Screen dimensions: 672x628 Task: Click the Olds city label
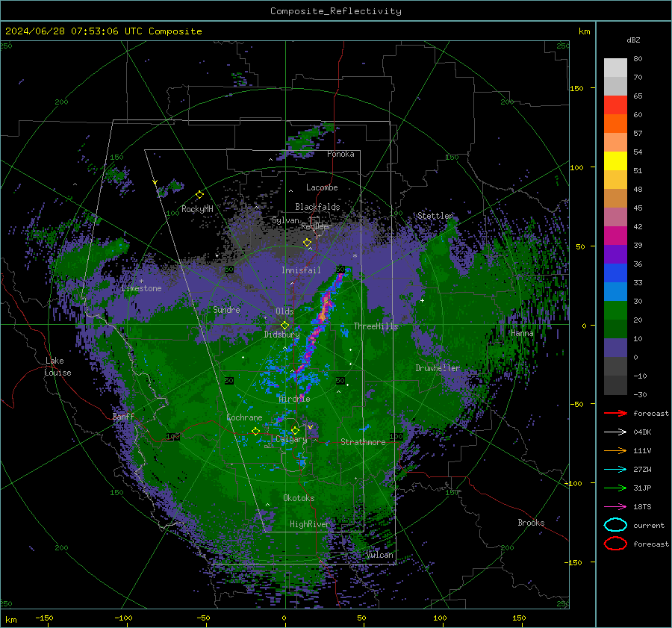click(x=284, y=311)
